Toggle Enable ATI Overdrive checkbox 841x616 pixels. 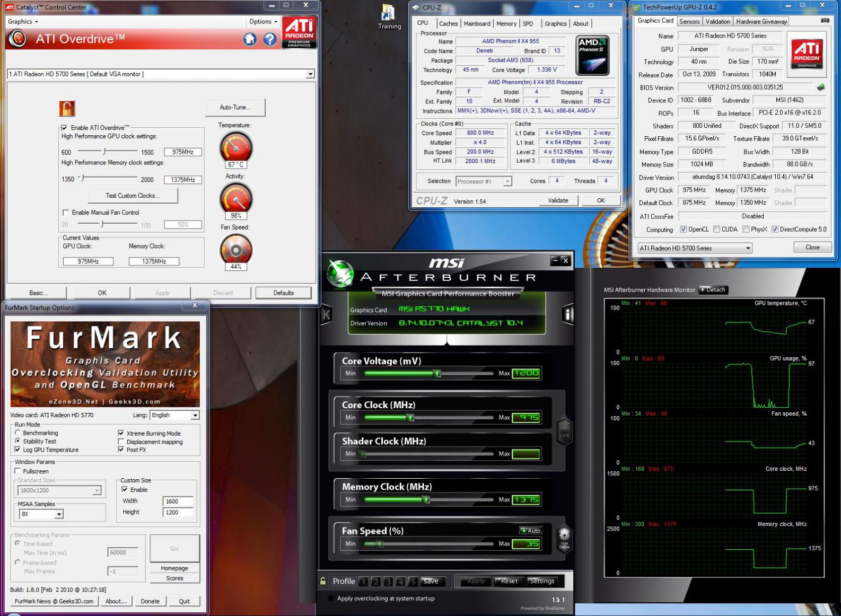pos(64,128)
